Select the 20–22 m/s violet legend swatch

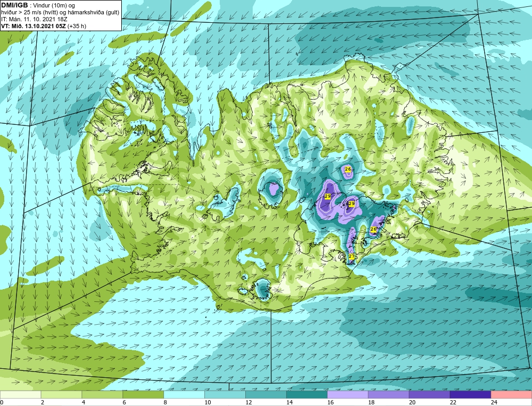point(429,394)
